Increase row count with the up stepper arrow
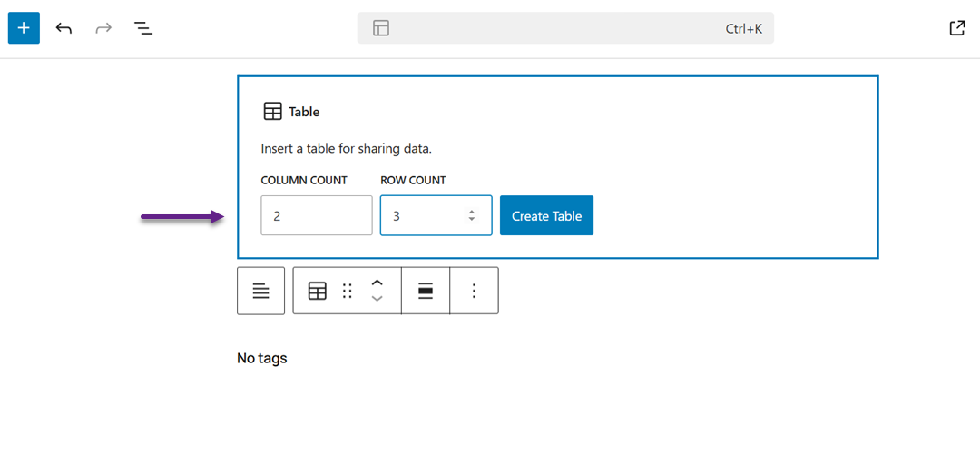 point(471,212)
